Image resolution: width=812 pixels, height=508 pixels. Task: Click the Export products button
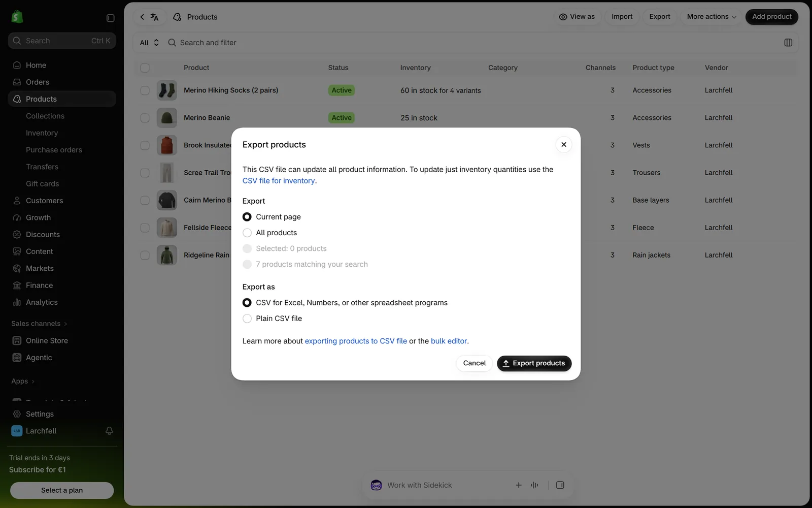(x=534, y=363)
